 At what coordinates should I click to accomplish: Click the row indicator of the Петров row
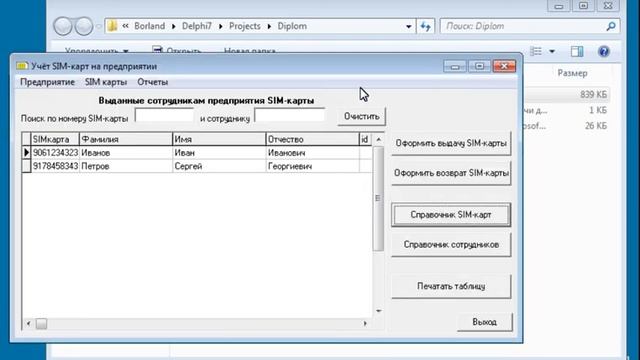point(27,166)
